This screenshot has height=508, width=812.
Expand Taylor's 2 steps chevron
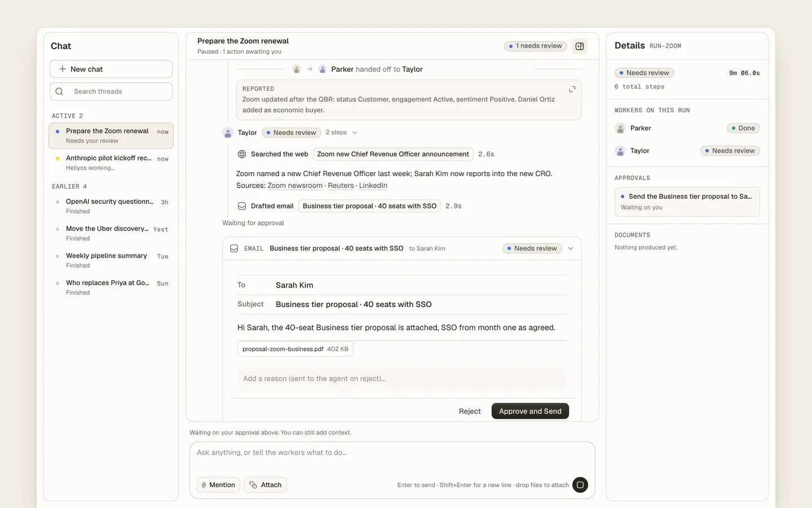pos(355,133)
